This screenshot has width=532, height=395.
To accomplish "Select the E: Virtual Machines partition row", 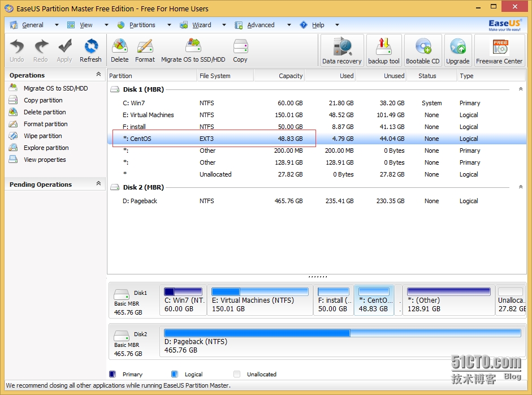I will [317, 115].
